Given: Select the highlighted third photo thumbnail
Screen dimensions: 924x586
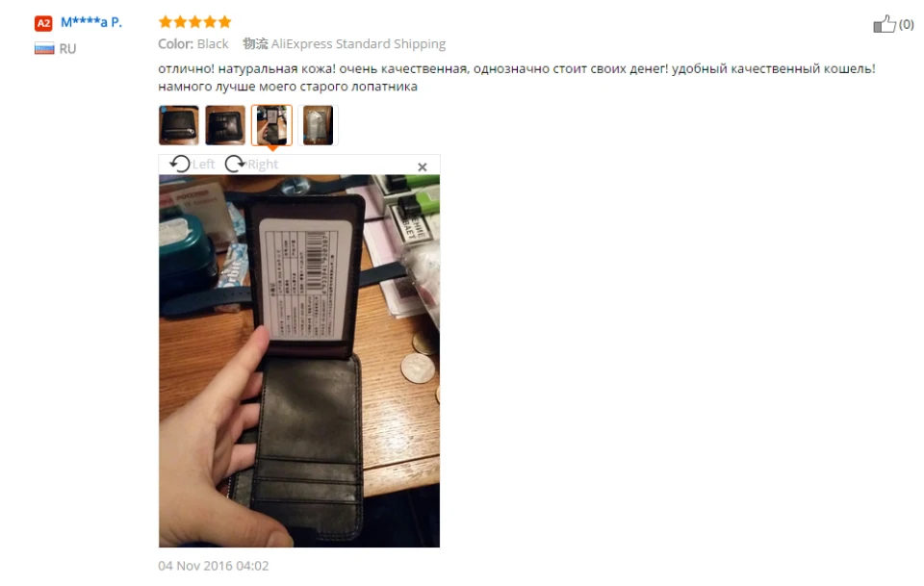Looking at the screenshot, I should (271, 125).
